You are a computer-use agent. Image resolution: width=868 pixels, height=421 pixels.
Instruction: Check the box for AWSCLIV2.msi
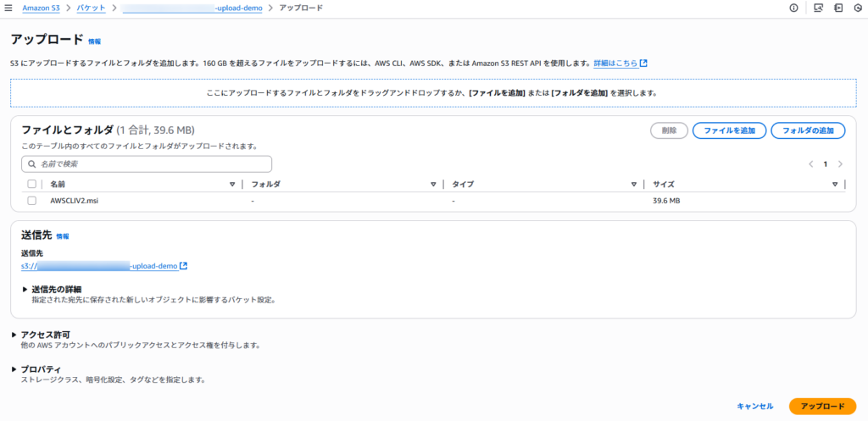tap(32, 201)
